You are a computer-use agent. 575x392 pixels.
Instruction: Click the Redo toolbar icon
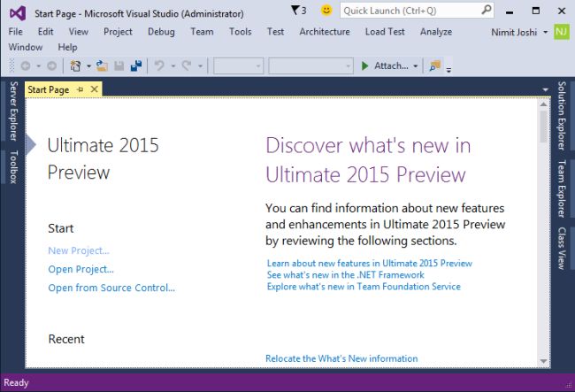[187, 66]
